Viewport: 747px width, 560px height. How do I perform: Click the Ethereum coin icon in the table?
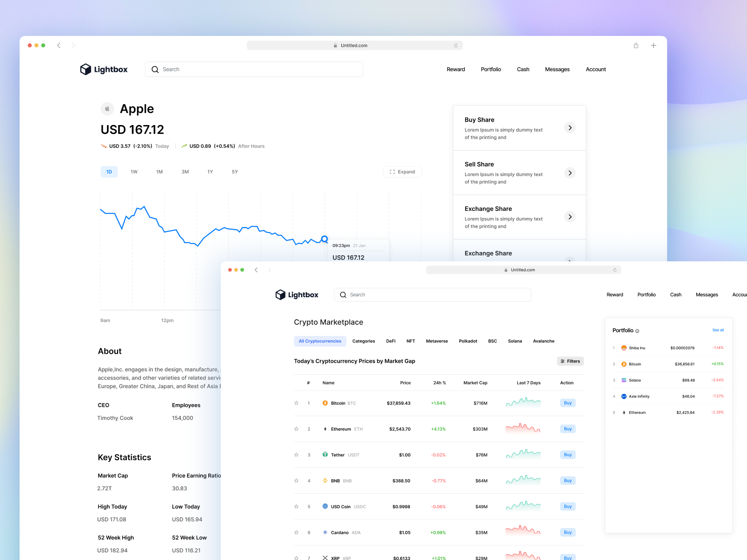coord(325,429)
